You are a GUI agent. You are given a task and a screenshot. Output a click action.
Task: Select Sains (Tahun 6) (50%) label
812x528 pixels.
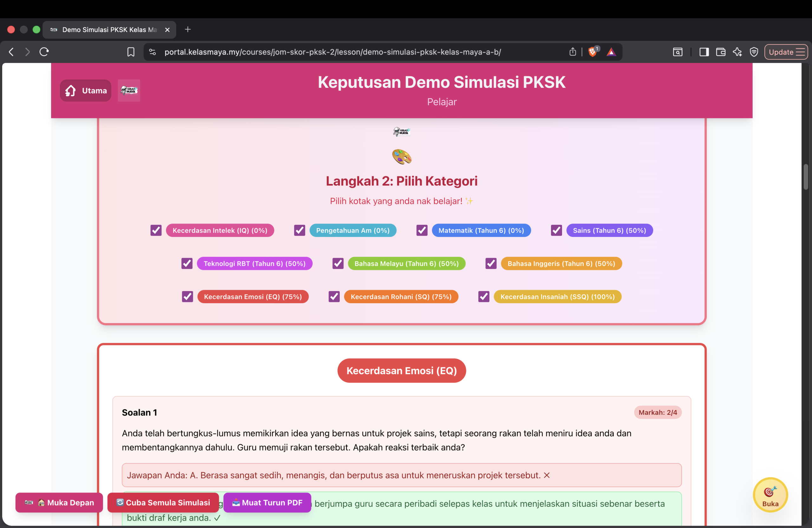tap(609, 230)
